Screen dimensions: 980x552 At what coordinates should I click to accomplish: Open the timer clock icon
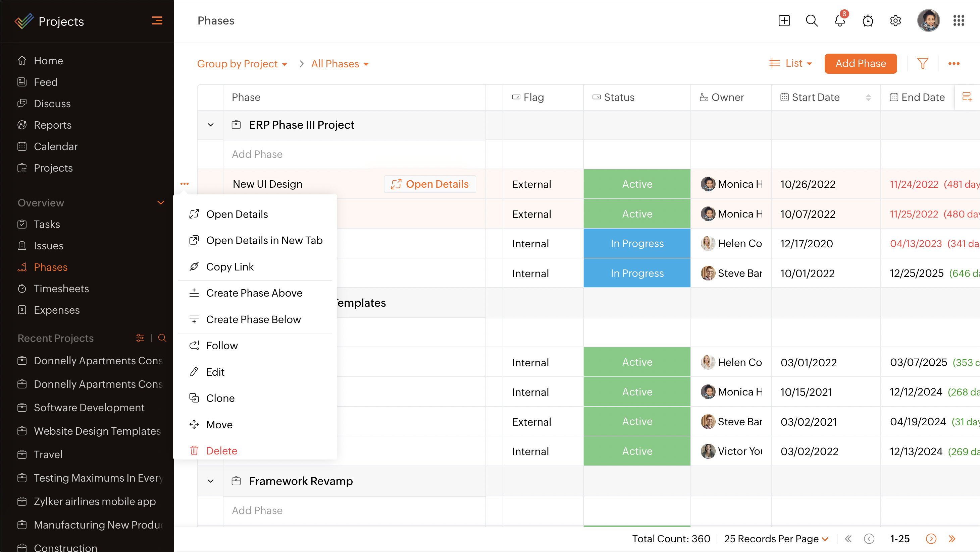tap(868, 21)
